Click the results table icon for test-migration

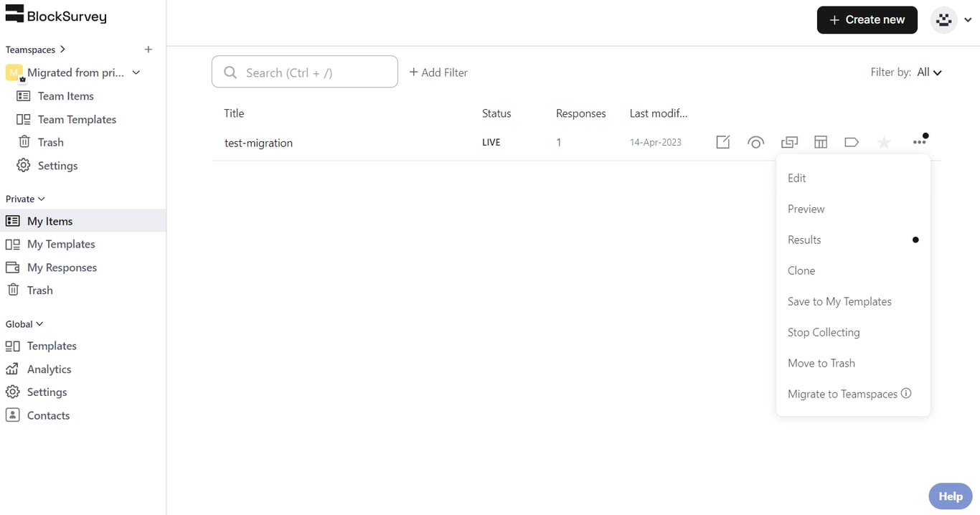821,142
